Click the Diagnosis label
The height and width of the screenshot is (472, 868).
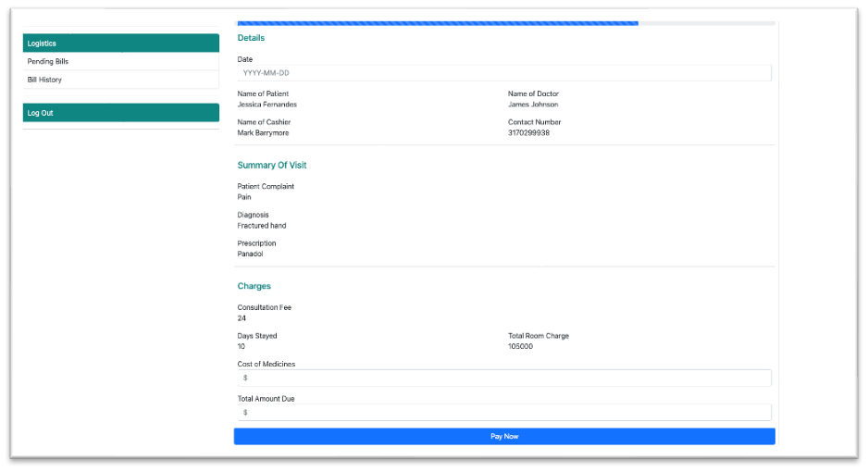253,215
